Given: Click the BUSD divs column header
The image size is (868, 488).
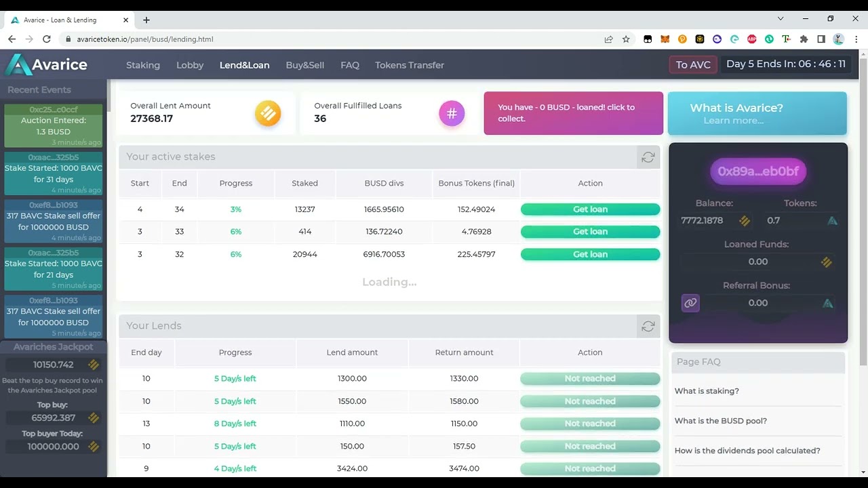Looking at the screenshot, I should pos(384,184).
